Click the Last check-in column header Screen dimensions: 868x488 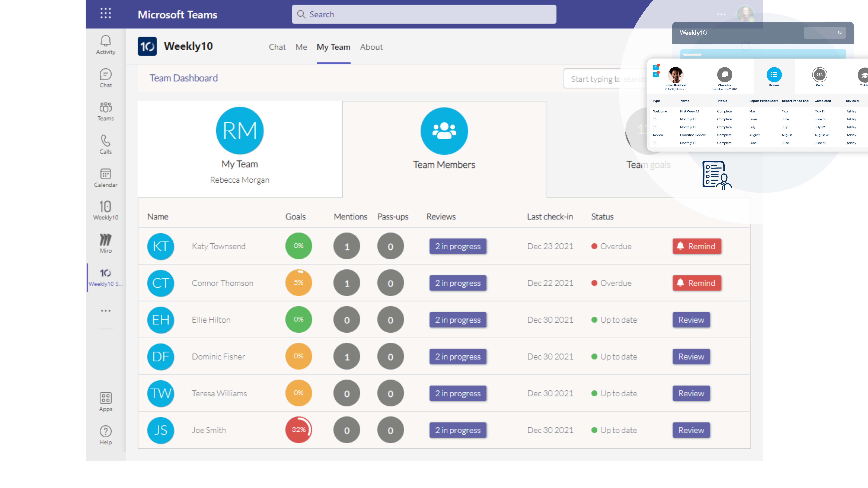pyautogui.click(x=550, y=217)
